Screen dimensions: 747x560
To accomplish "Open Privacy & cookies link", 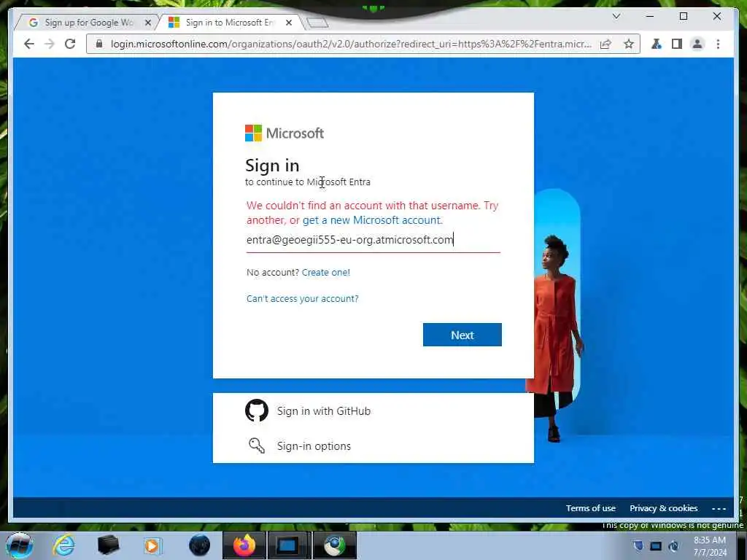I will point(664,508).
